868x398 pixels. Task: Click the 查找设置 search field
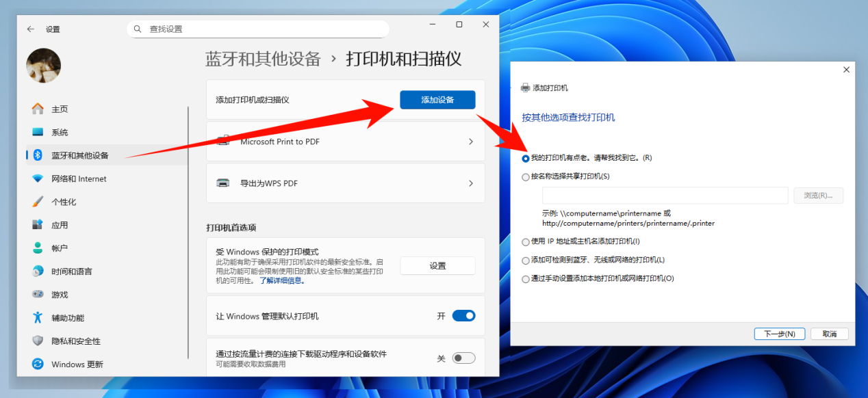click(x=258, y=29)
